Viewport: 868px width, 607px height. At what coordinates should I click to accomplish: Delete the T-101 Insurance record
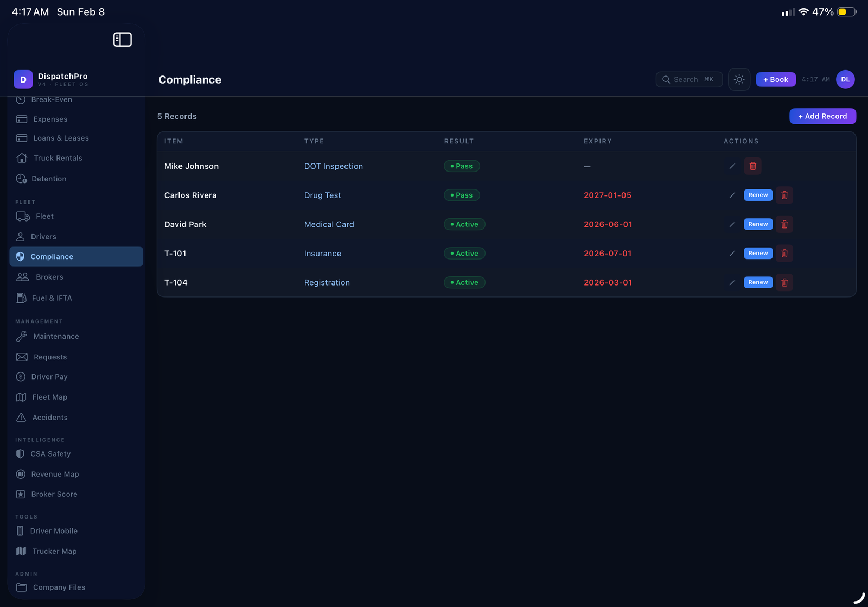tap(784, 254)
